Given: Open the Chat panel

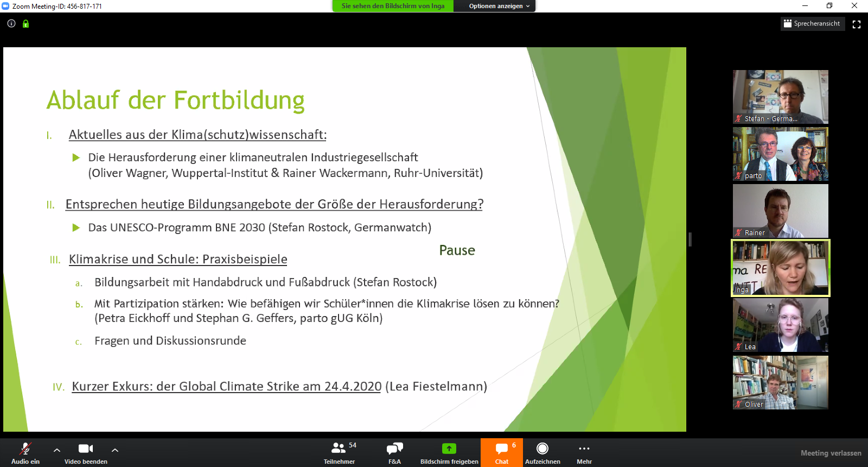Looking at the screenshot, I should [x=502, y=453].
